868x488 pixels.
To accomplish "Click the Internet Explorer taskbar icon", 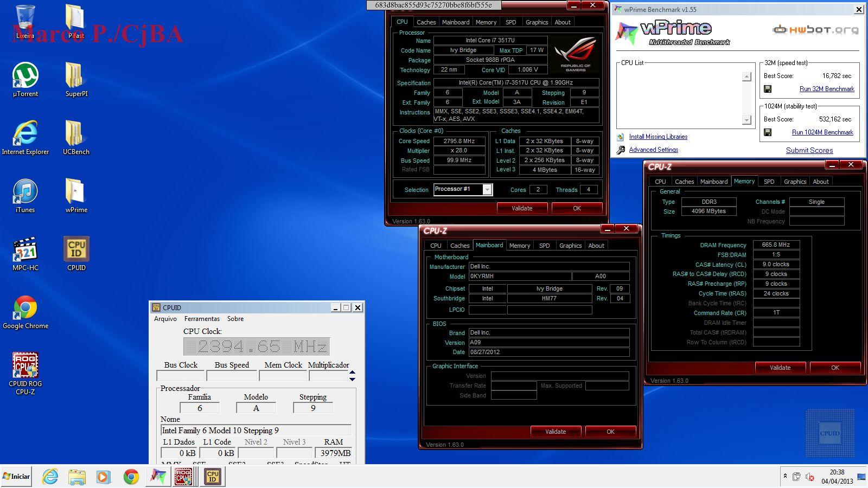I will pos(50,477).
